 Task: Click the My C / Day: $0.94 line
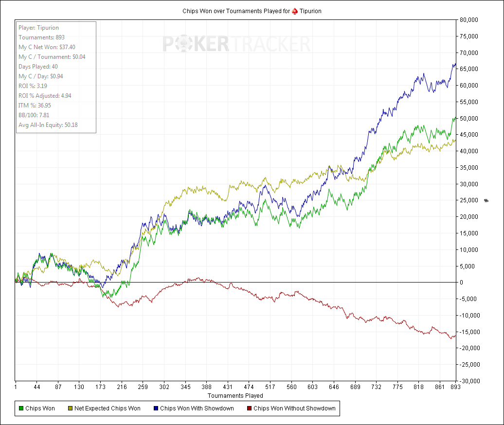pyautogui.click(x=41, y=76)
